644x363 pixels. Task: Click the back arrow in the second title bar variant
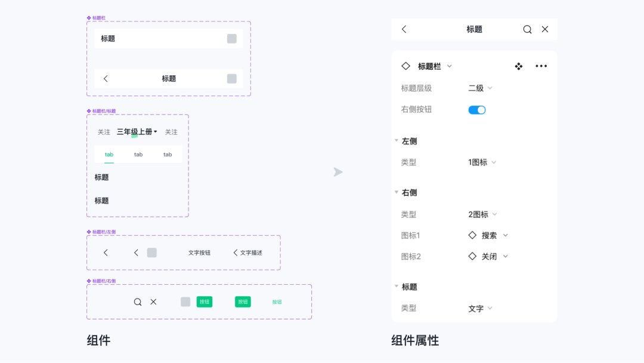pyautogui.click(x=106, y=79)
